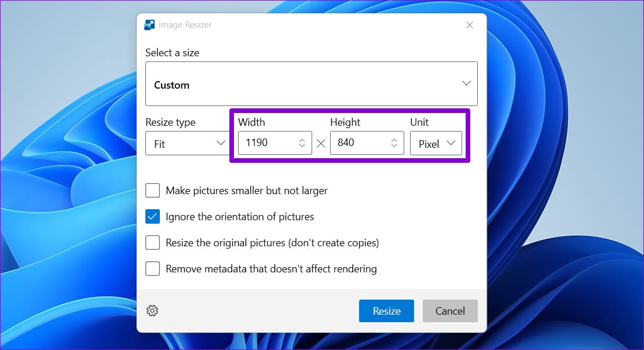
Task: Close the Image Resizer dialog
Action: point(470,25)
